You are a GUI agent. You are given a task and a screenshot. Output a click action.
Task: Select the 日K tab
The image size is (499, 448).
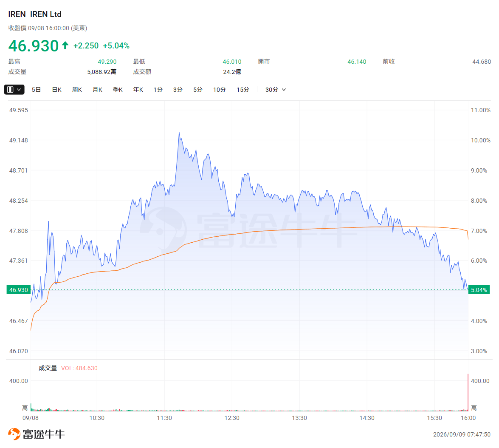click(56, 90)
